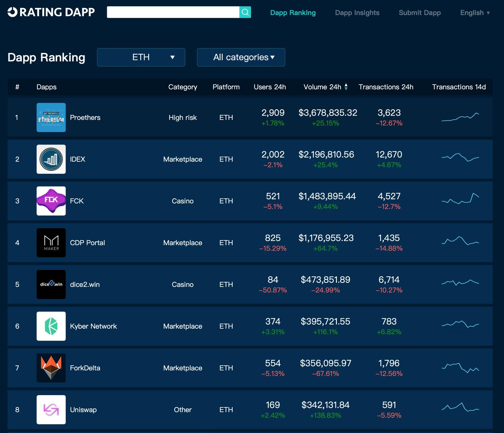This screenshot has width=504, height=433.
Task: Click the Dapps column header
Action: 47,87
